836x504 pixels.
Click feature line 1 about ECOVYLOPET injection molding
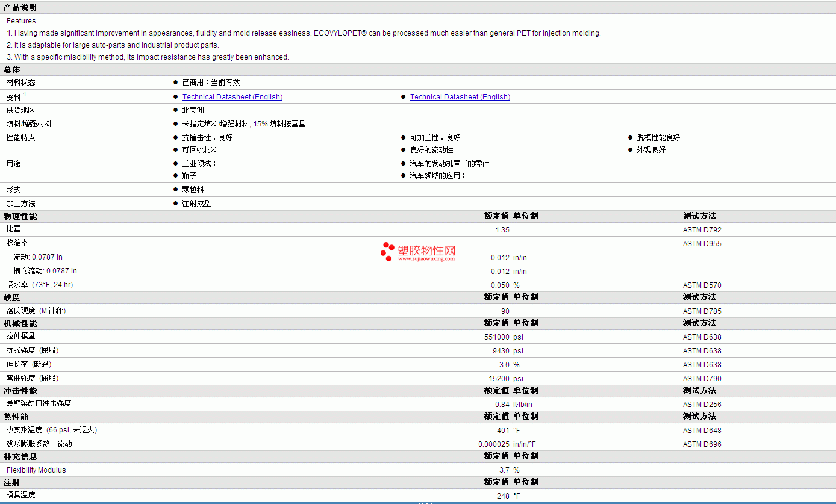[x=304, y=33]
